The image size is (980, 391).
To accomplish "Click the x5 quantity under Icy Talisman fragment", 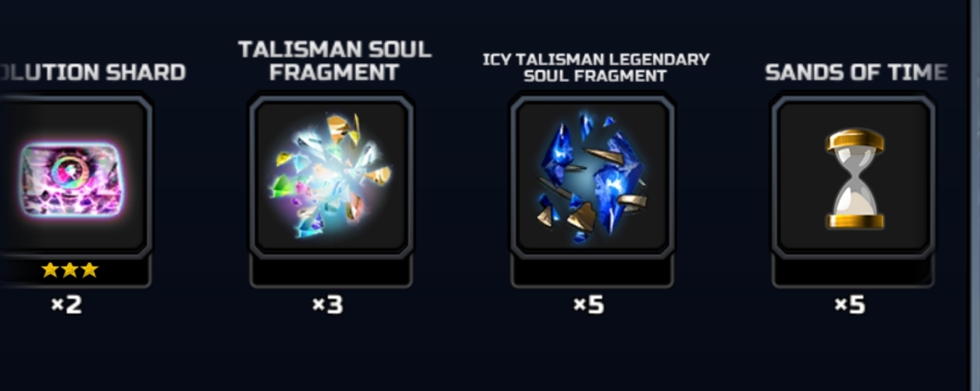I will (589, 305).
